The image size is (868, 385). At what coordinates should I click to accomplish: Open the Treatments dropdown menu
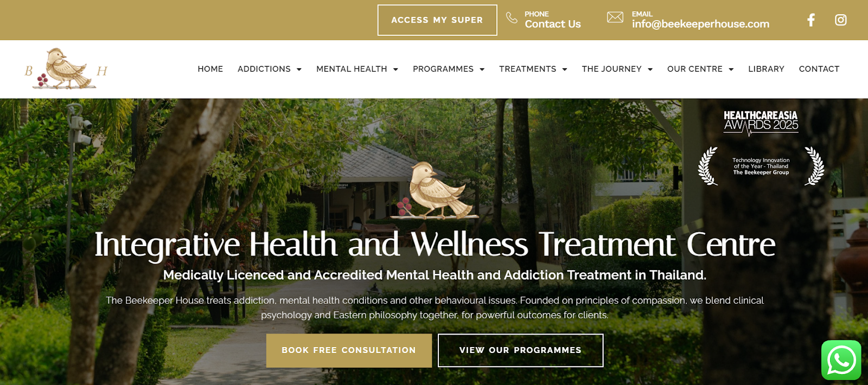[x=533, y=69]
